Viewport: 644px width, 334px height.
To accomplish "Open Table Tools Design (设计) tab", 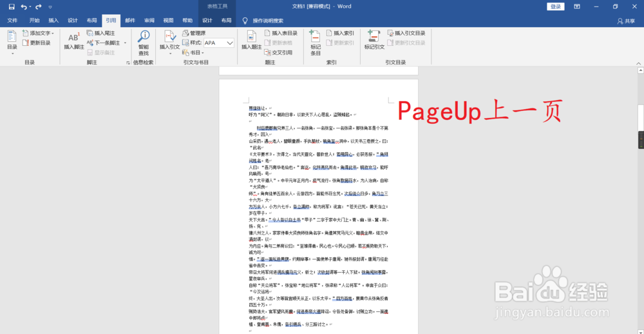I will pos(207,21).
